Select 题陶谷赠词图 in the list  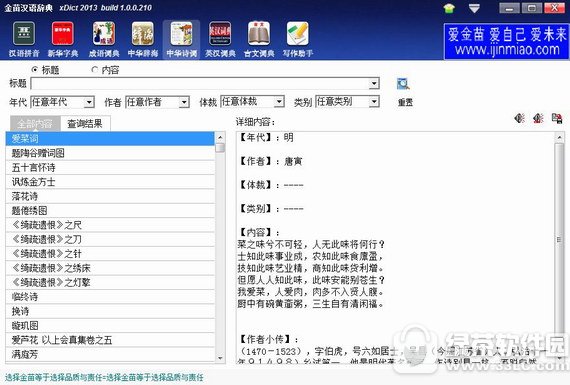110,153
